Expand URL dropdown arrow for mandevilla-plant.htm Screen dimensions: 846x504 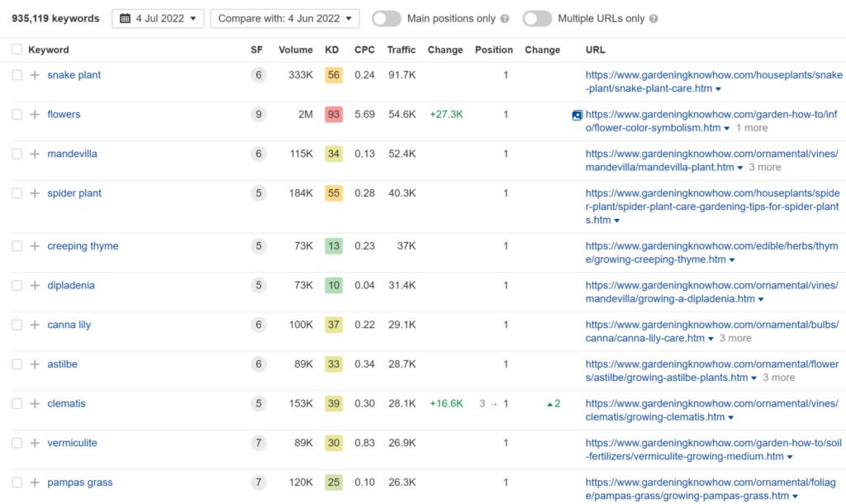click(740, 168)
